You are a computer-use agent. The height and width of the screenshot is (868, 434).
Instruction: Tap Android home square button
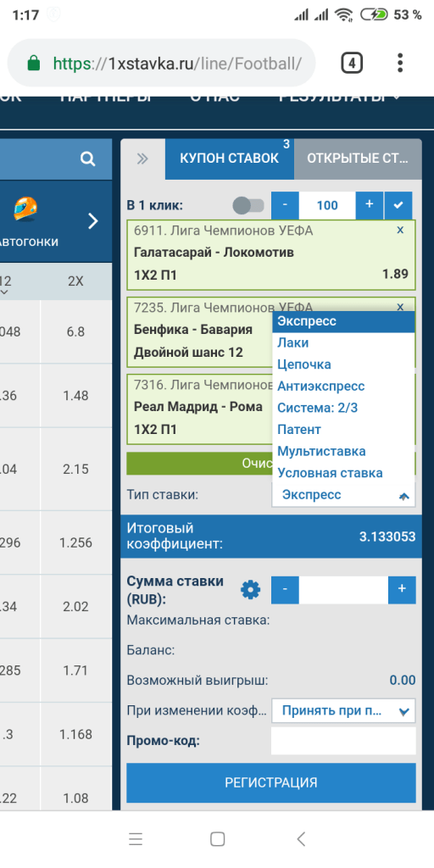click(218, 839)
